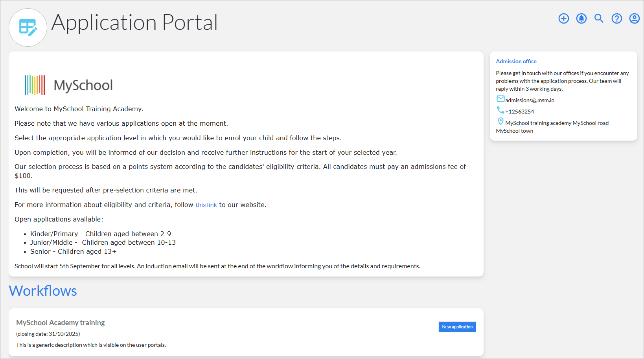Click the New application button
The image size is (644, 359).
(x=457, y=326)
